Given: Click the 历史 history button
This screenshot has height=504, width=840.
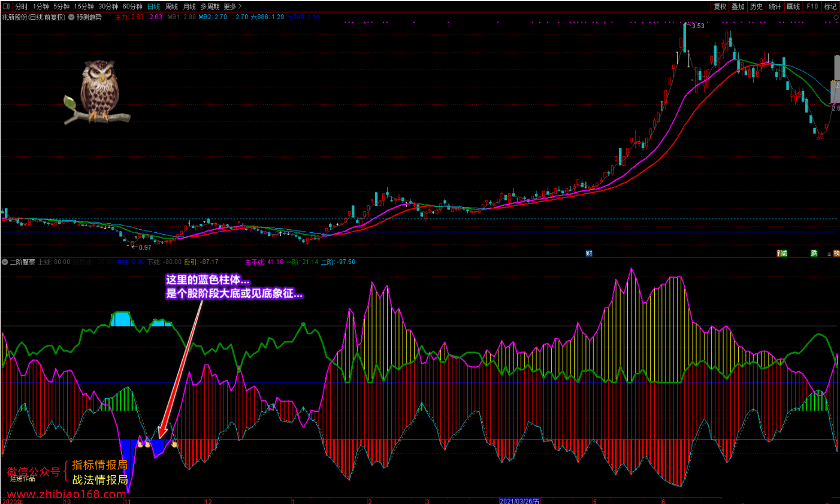Looking at the screenshot, I should coord(756,7).
